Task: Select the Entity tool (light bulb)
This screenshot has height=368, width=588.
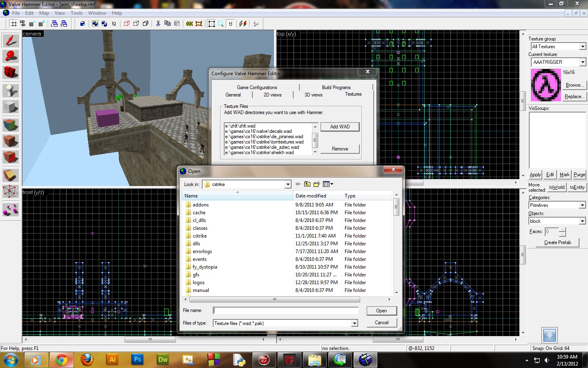Action: [11, 90]
